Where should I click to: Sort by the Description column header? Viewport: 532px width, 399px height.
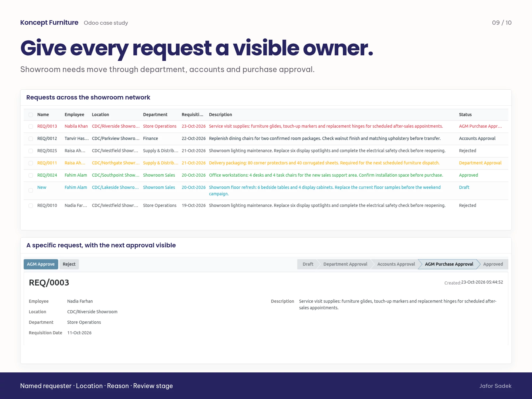click(221, 115)
